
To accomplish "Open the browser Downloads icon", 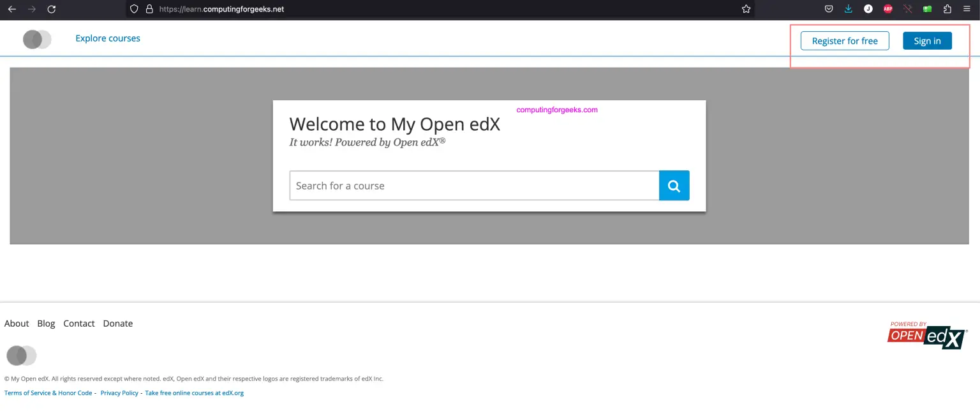I will (x=848, y=8).
